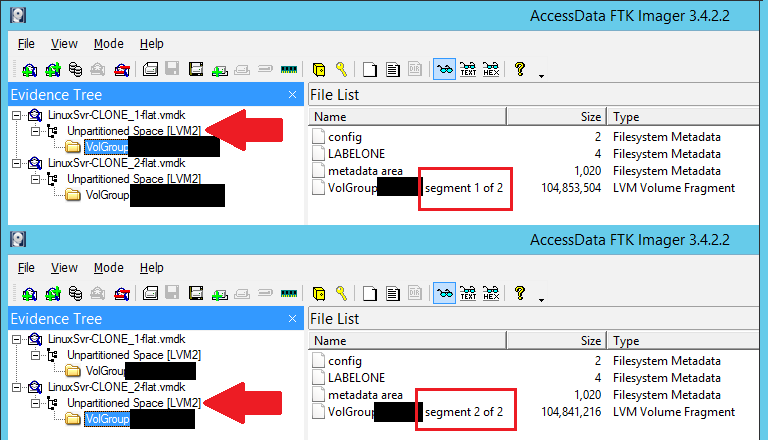The height and width of the screenshot is (440, 768).
Task: Select LABELONE file in segment 1 window
Action: click(357, 154)
